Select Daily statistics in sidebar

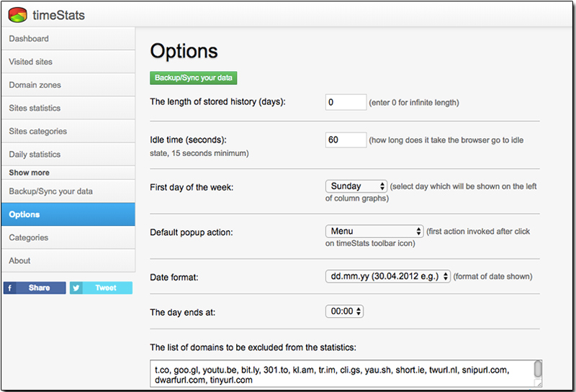pos(68,154)
